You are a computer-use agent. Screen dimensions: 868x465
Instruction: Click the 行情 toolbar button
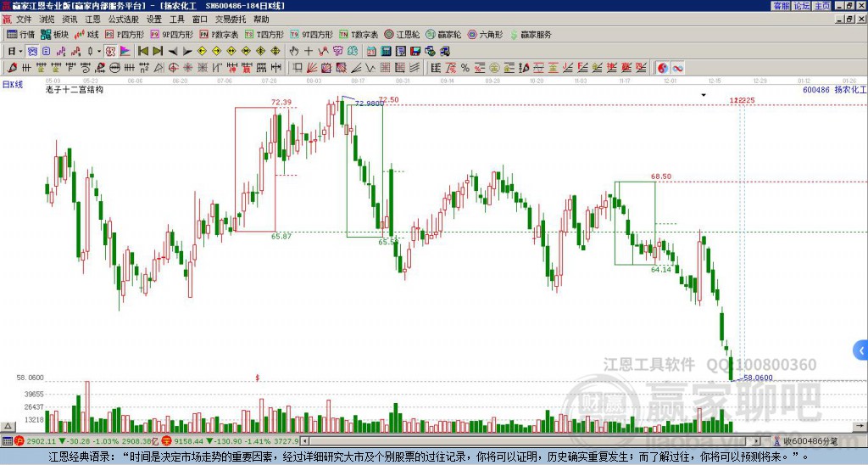(20, 34)
